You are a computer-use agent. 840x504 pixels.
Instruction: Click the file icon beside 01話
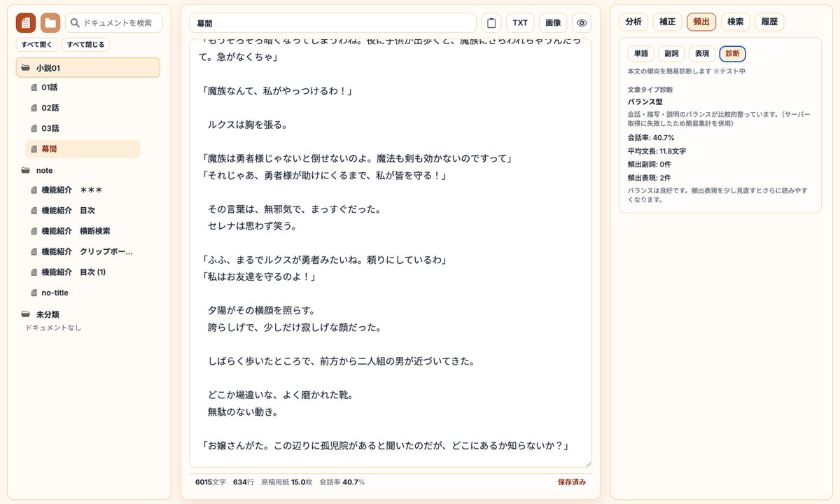34,87
